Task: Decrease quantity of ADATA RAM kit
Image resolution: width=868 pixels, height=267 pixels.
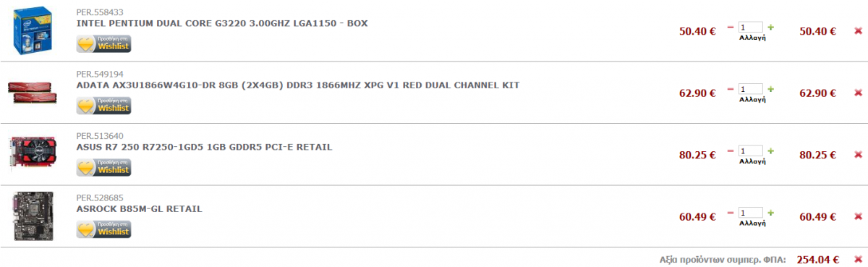Action: 731,89
